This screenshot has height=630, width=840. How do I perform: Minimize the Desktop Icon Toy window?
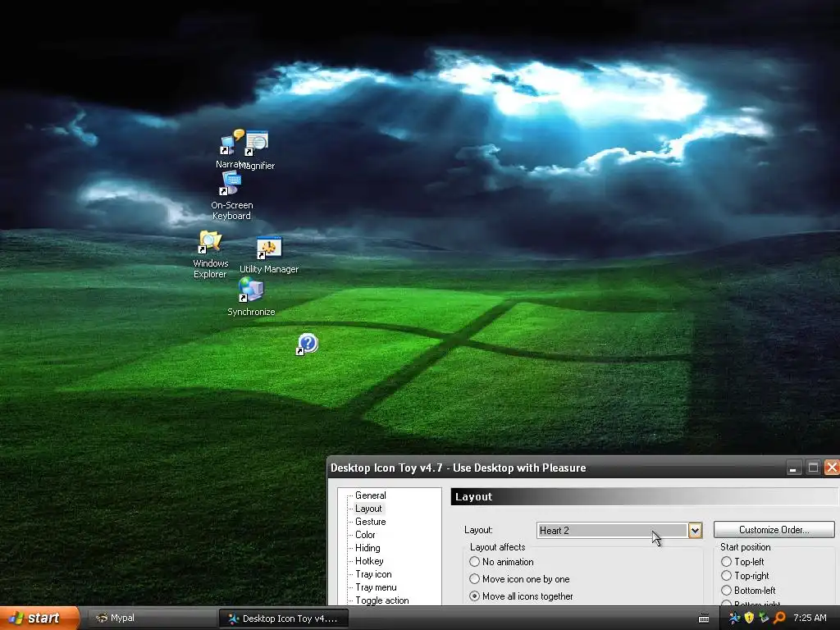[793, 468]
